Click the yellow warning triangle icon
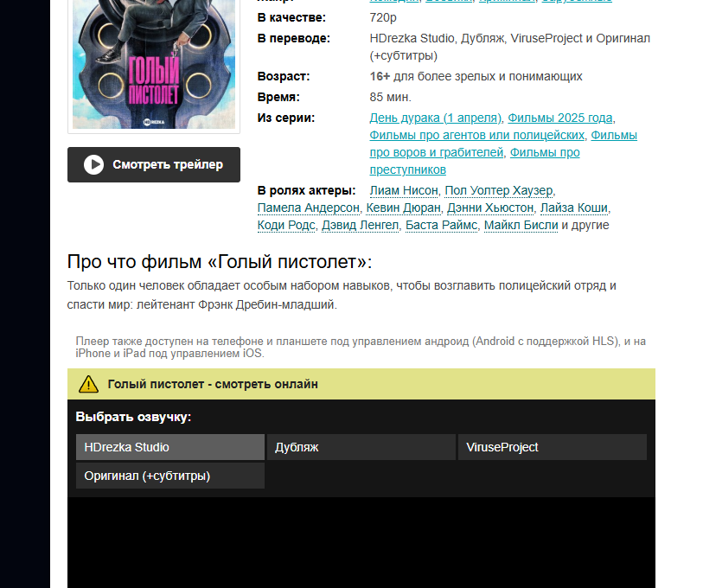Screen dimensions: 703x588 click(88, 385)
